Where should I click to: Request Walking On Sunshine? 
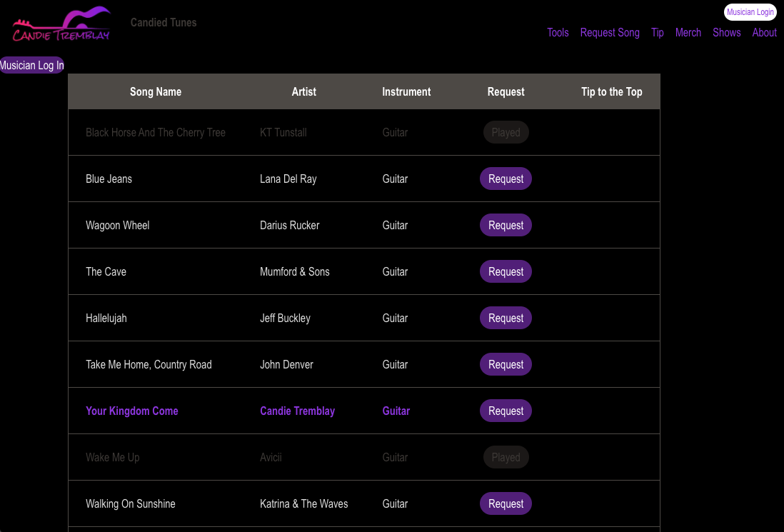click(x=506, y=503)
